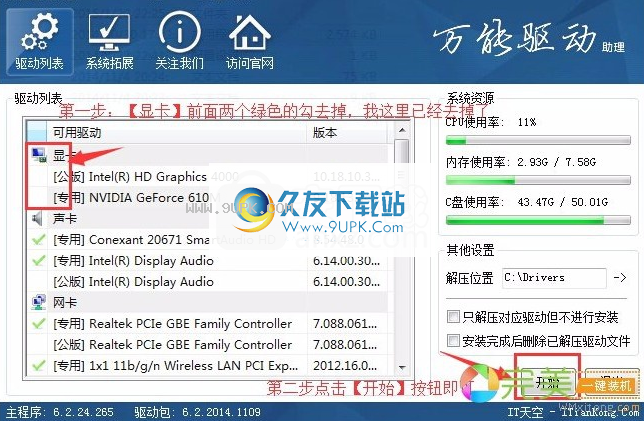
Task: Click the C盘使用率 progress bar
Action: click(x=538, y=220)
